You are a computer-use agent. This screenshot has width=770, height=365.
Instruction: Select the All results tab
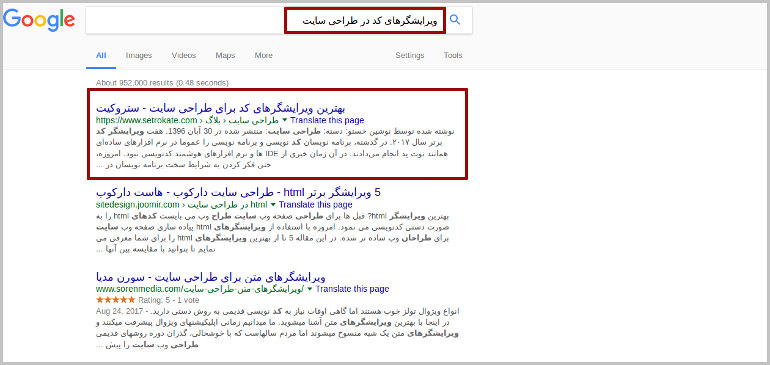coord(101,56)
